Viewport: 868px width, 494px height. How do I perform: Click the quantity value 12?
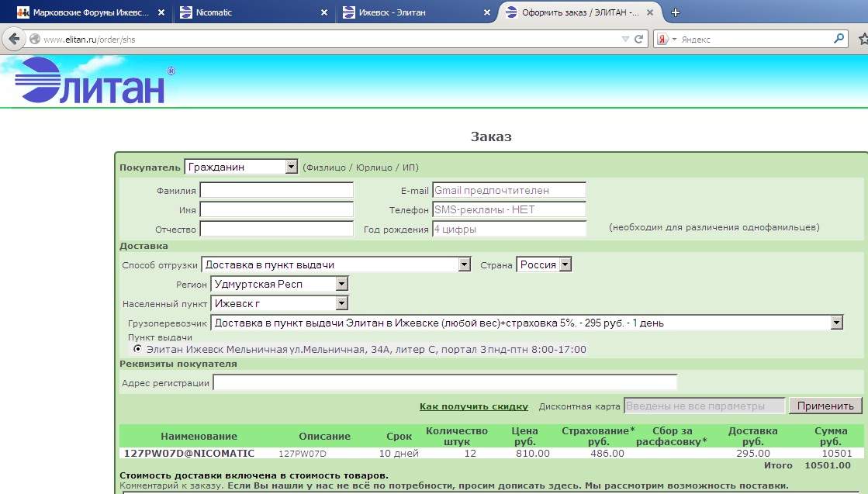(x=470, y=453)
